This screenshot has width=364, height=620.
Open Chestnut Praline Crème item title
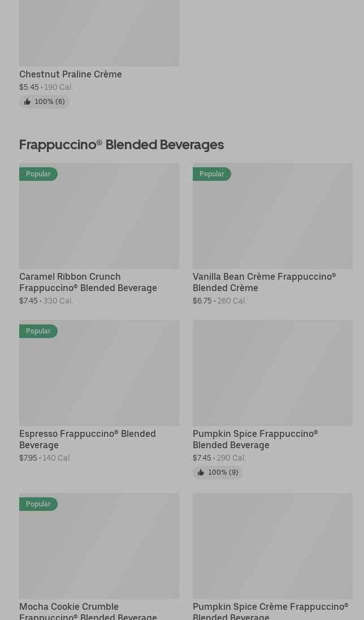(71, 74)
